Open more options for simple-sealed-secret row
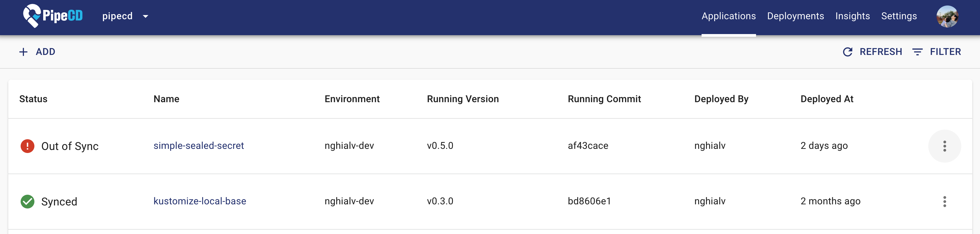The image size is (980, 234). tap(944, 146)
